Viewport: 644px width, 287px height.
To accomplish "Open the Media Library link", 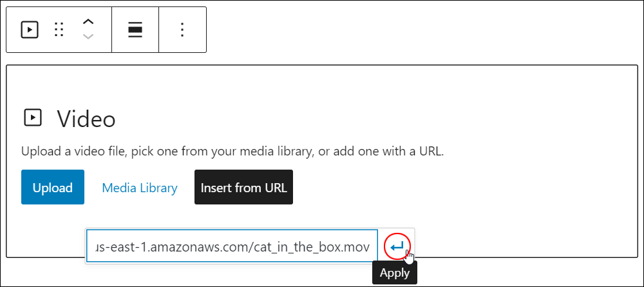I will (x=140, y=188).
